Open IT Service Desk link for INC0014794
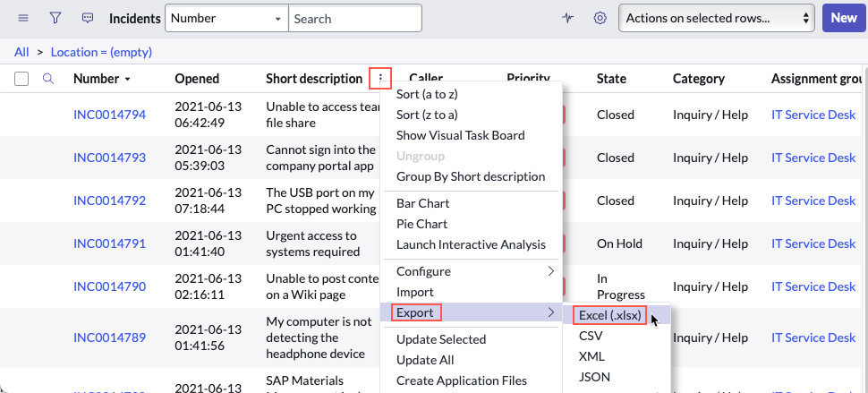868x393 pixels. (813, 115)
